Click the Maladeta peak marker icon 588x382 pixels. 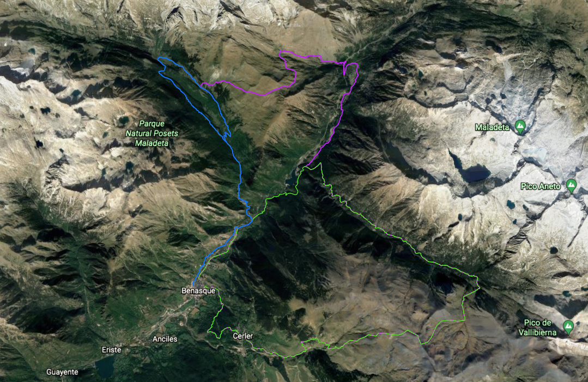coord(520,127)
